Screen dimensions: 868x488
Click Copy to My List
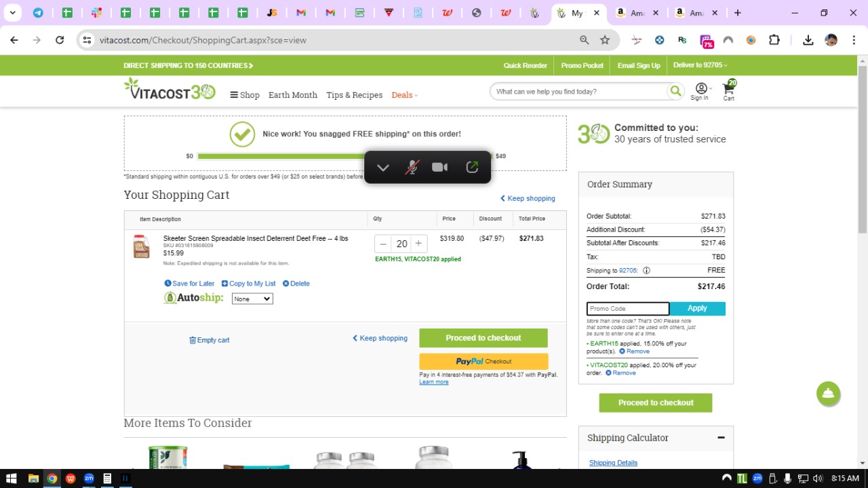tap(248, 284)
